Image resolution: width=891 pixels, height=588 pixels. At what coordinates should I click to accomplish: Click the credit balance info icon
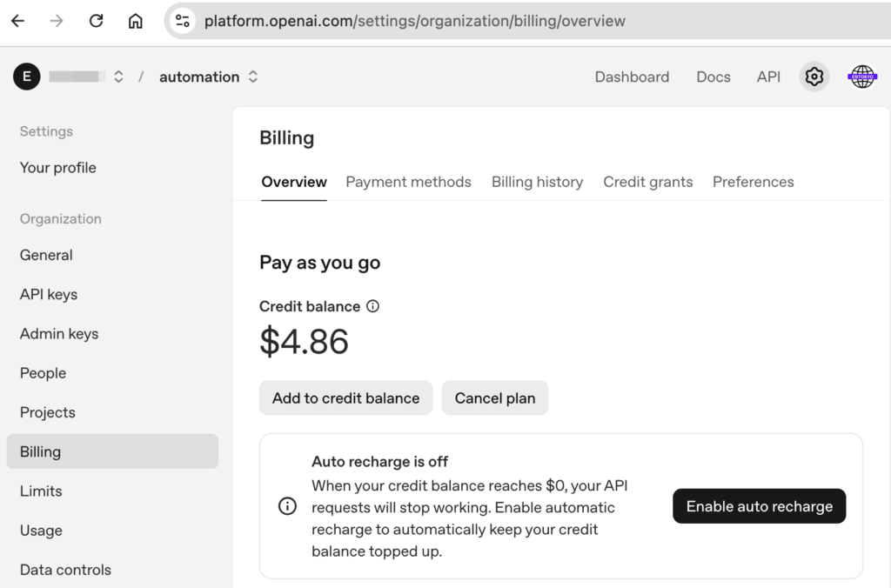372,306
